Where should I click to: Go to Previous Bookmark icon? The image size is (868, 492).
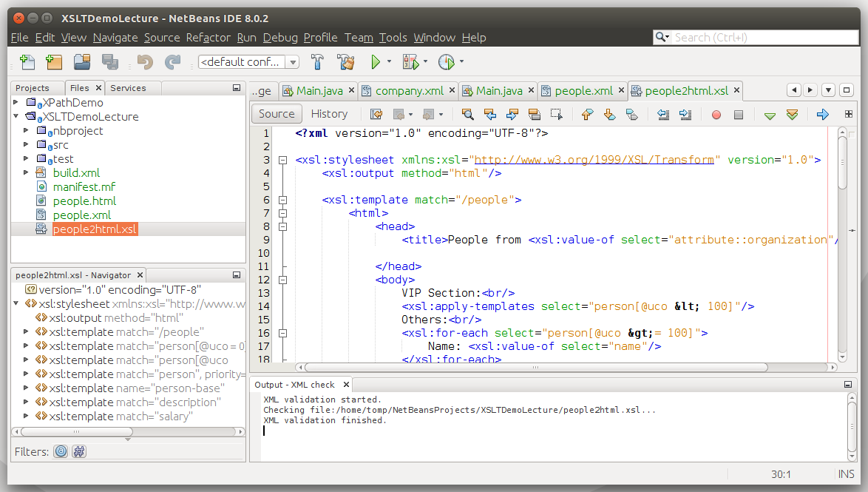click(x=587, y=114)
